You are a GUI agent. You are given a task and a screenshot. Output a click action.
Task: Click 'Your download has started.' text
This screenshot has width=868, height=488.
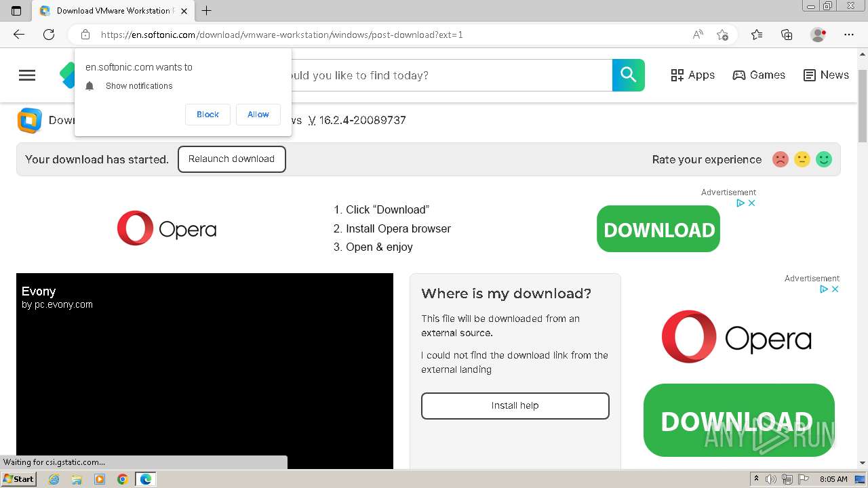(97, 160)
